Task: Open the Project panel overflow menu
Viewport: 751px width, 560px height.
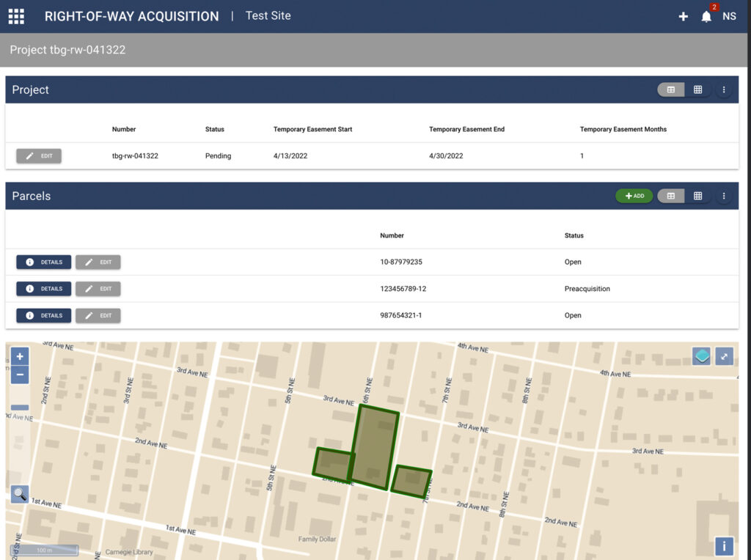Action: click(x=724, y=89)
